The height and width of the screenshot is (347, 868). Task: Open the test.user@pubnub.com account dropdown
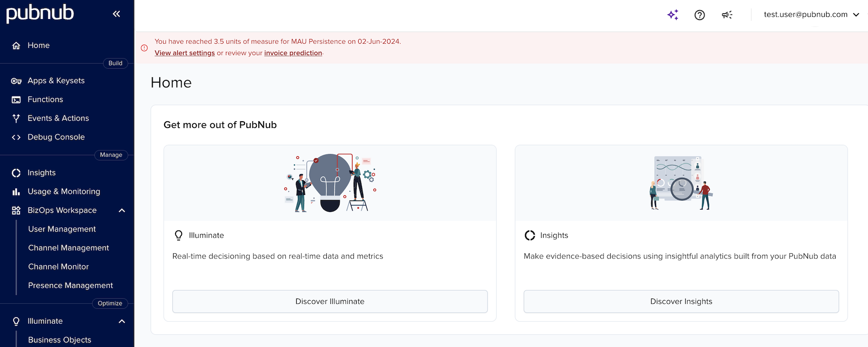click(x=811, y=15)
